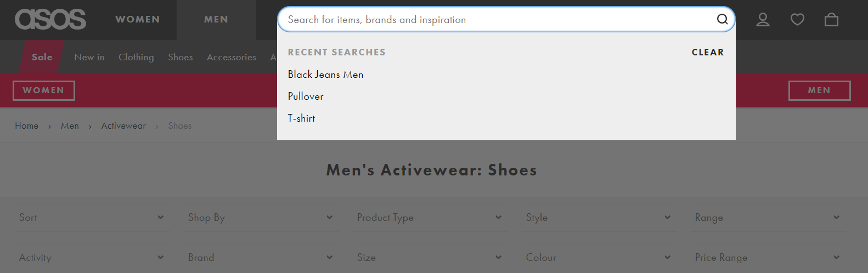This screenshot has height=273, width=868.
Task: Click the Recent Searches heading
Action: click(x=337, y=52)
